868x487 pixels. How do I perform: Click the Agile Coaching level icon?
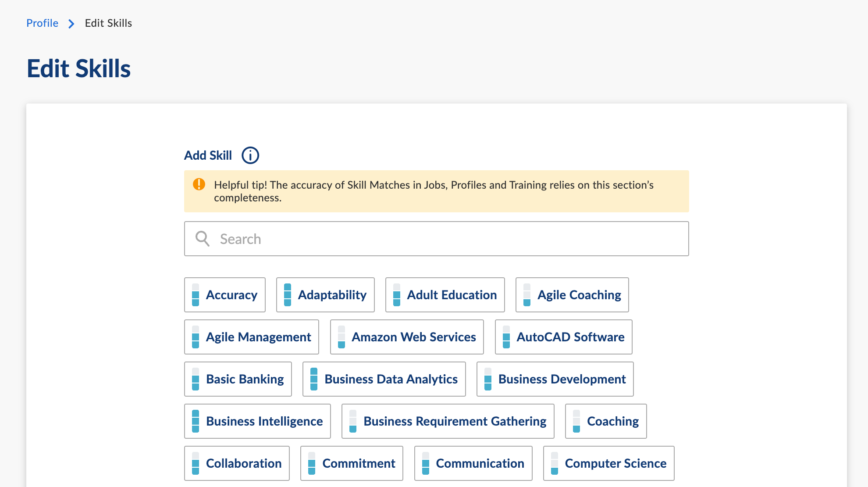point(527,295)
